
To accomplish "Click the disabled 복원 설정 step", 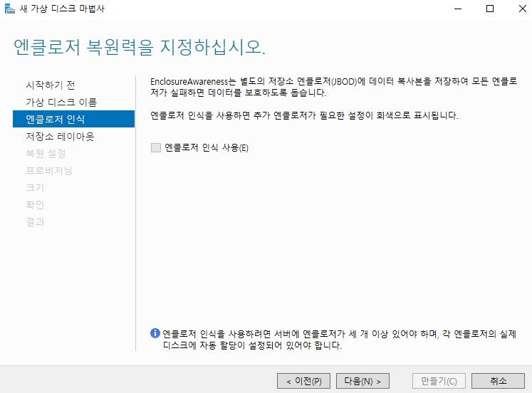I will click(46, 153).
